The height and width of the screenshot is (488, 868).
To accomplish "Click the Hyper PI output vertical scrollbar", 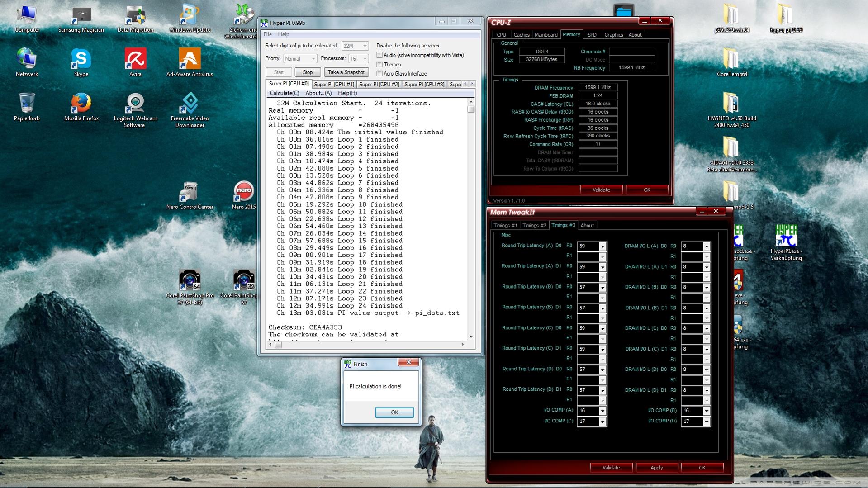I will [x=471, y=220].
